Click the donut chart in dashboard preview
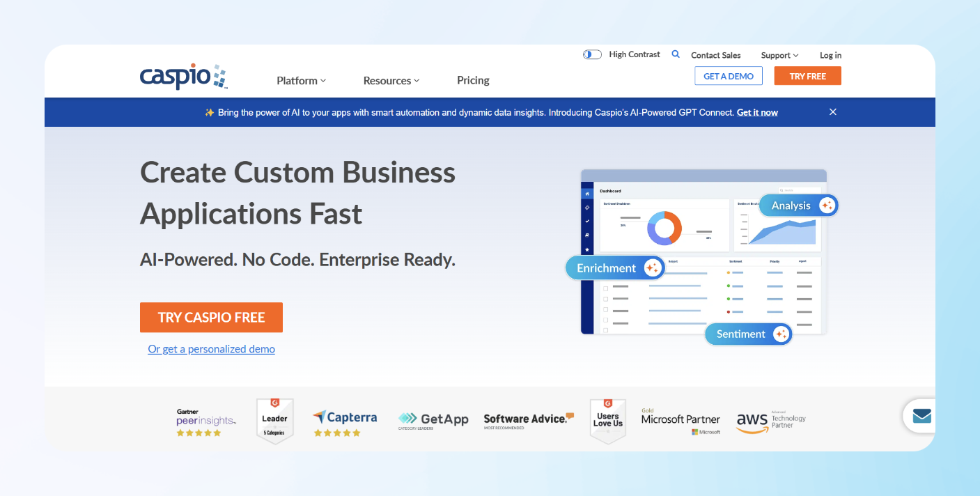 pyautogui.click(x=665, y=228)
